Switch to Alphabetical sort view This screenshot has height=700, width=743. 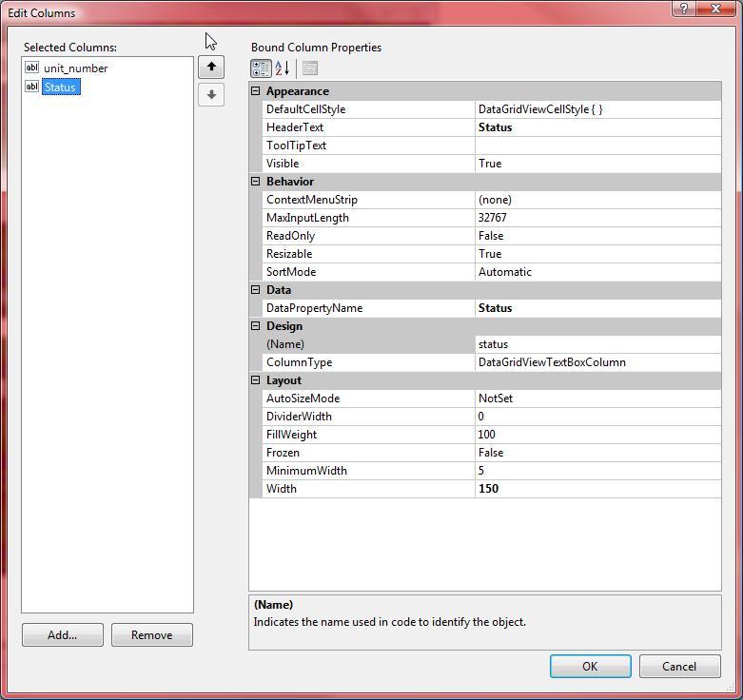[x=283, y=68]
